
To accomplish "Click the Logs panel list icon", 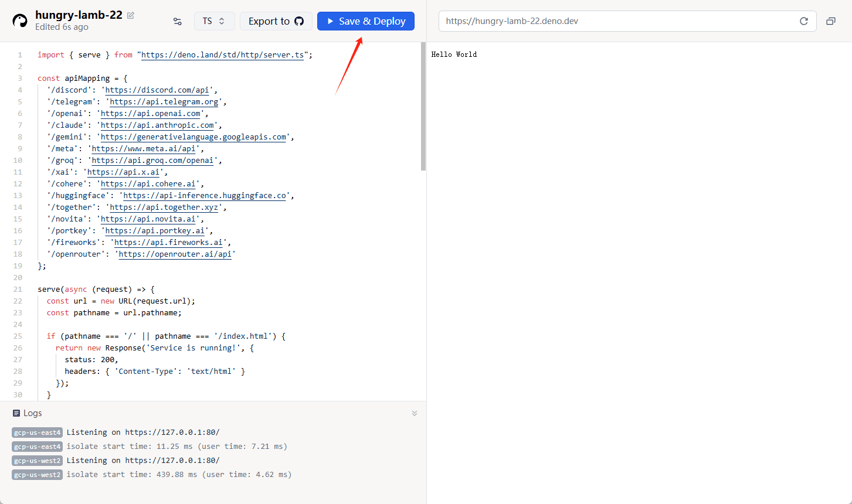I will click(16, 413).
